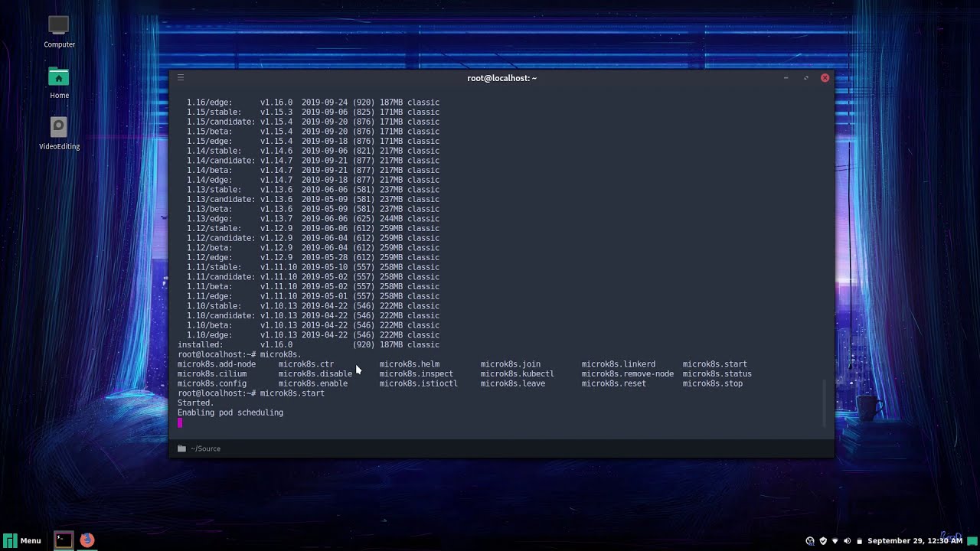Close the root@localhost terminal window

825,78
